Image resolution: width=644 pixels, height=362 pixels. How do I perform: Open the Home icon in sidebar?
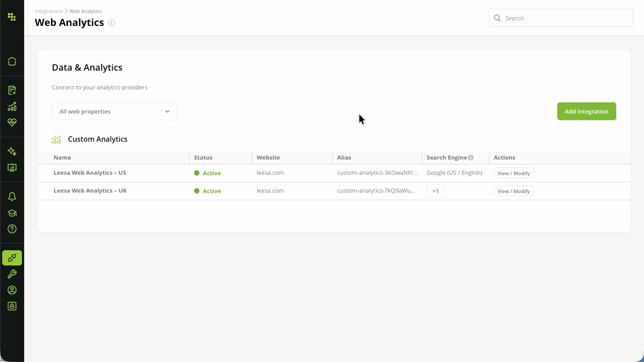click(x=12, y=61)
